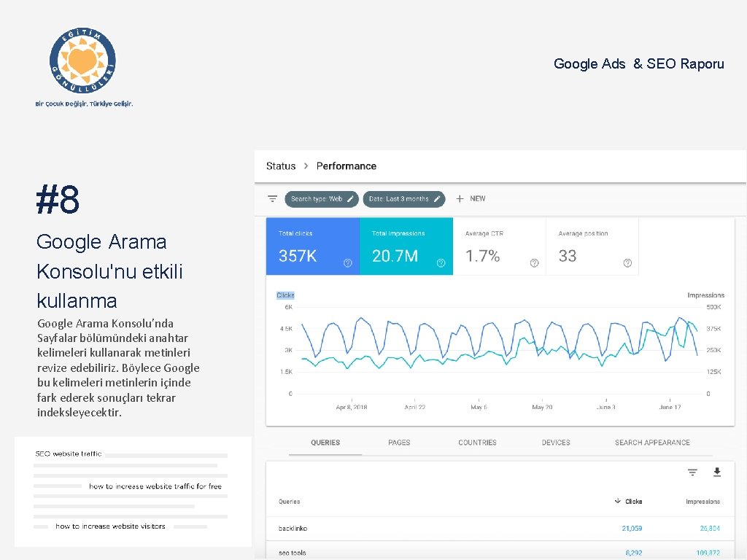Click Status in the breadcrumb
Viewport: 747px width, 560px height.
tap(281, 166)
